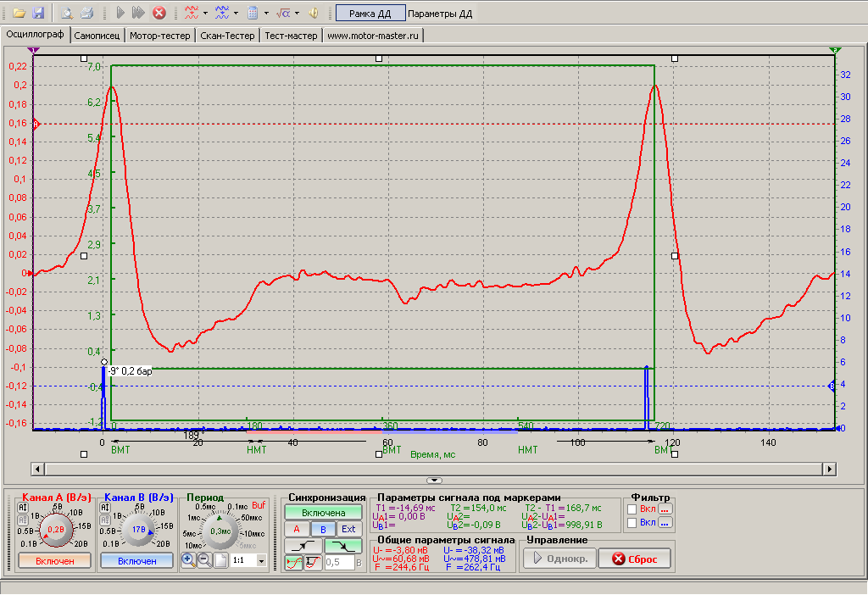Open red channel filter settings button

(665, 509)
